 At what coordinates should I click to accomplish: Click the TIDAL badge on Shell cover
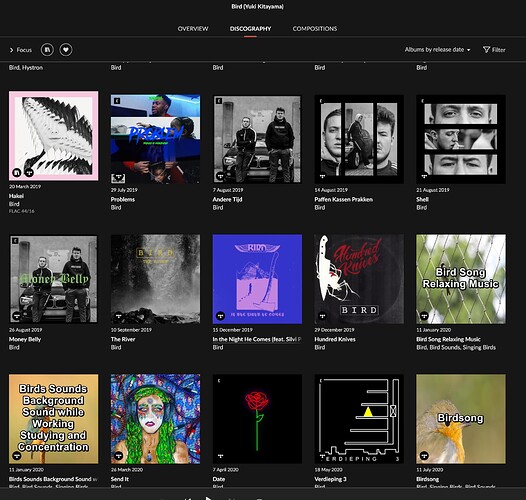[x=424, y=176]
